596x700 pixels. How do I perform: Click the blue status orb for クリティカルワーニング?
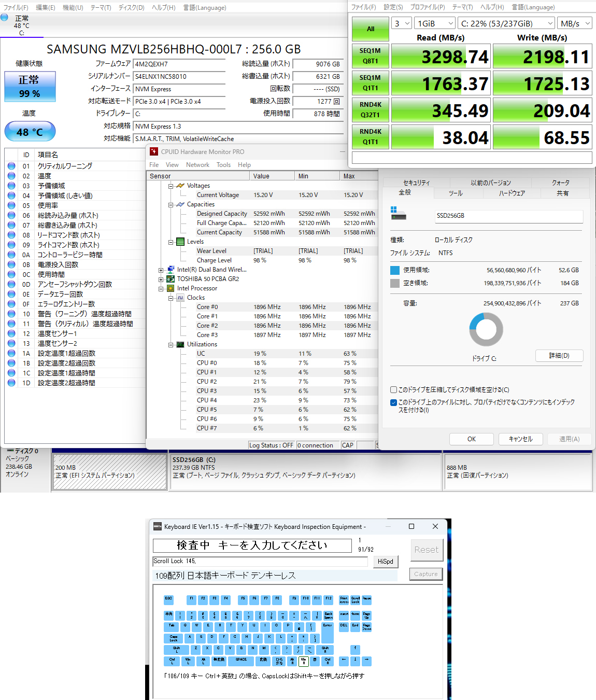11,166
